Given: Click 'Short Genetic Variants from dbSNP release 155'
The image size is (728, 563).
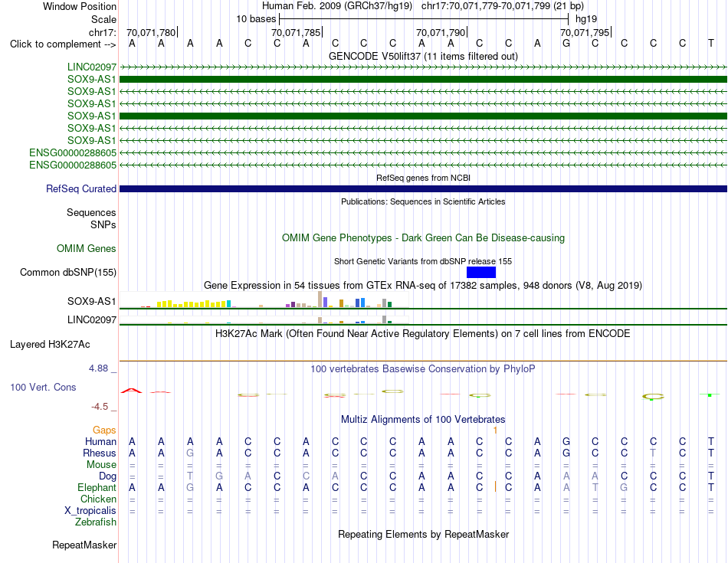Looking at the screenshot, I should pos(423,261).
